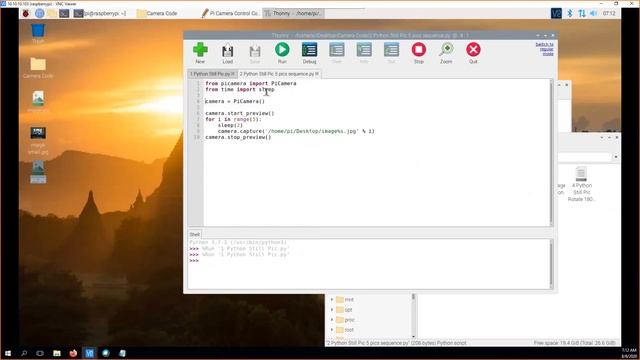The width and height of the screenshot is (640, 360).
Task: Click the 'for i in range(5):' line
Action: (233, 119)
